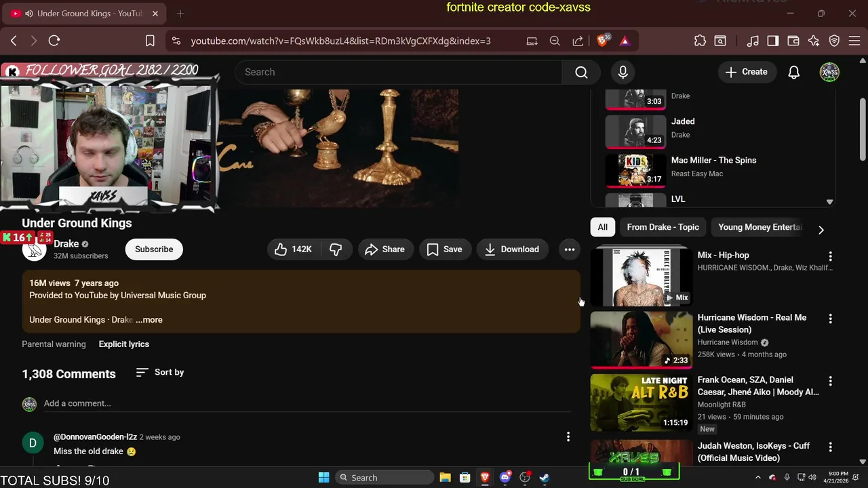Open the browser hamburger menu
This screenshot has width=868, height=488.
(x=855, y=41)
